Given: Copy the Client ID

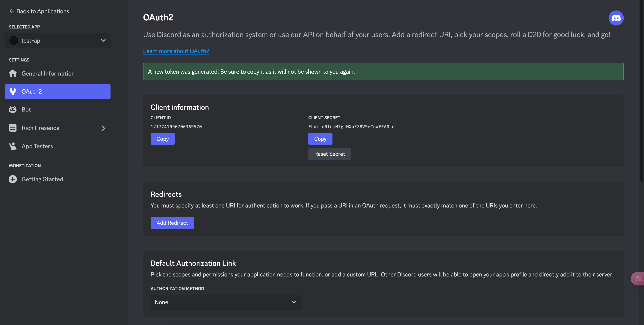Looking at the screenshot, I should (163, 139).
